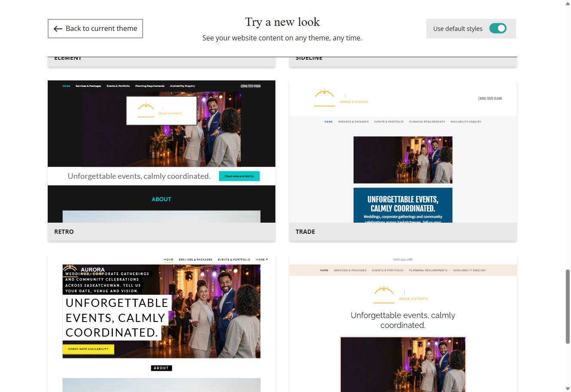Screen dimensions: 571x392
Task: Click the Stage & Events logo in Trade preview
Action: coord(341,98)
